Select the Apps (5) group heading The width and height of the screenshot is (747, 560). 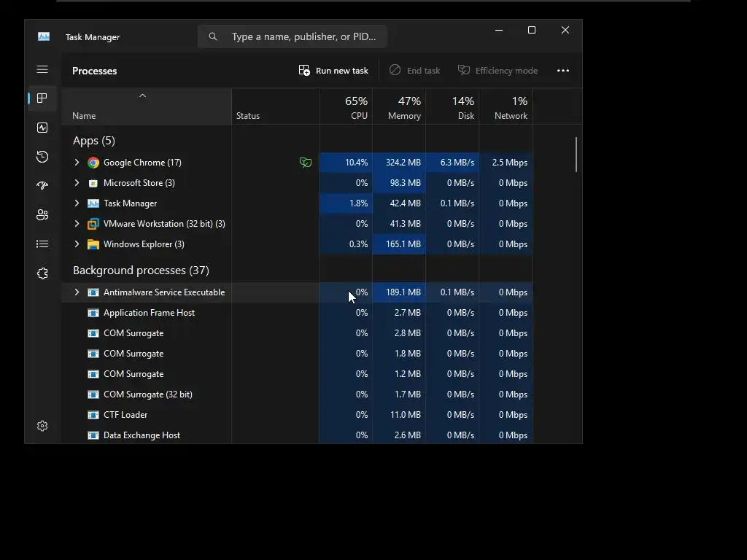click(x=94, y=141)
